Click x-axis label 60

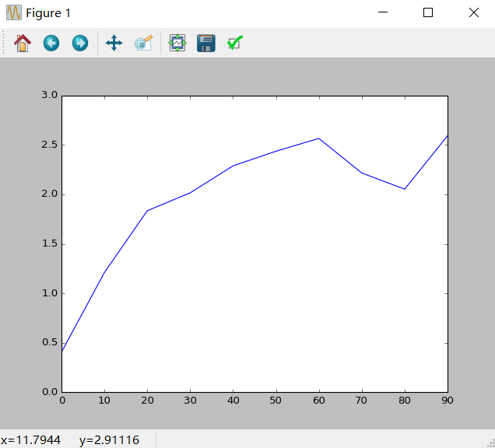pos(319,401)
